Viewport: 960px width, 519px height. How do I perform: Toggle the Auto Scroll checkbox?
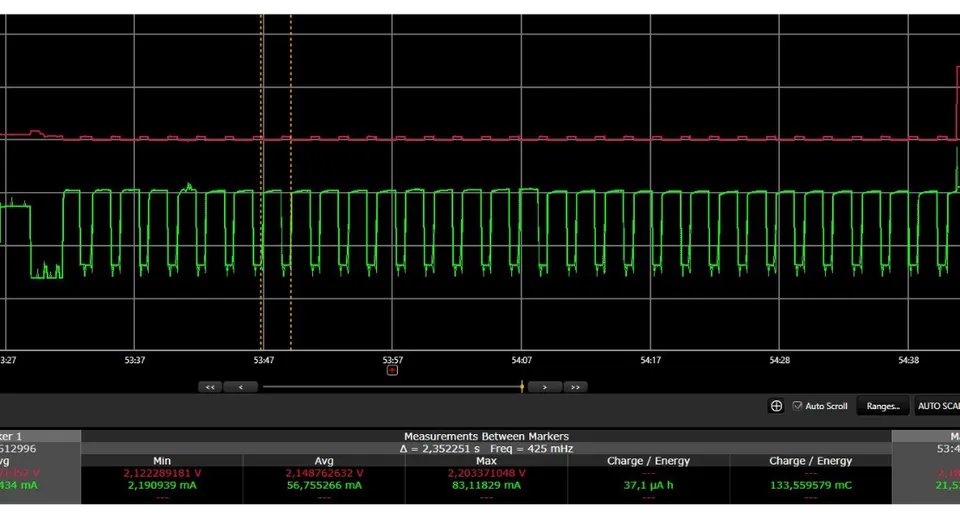tap(797, 406)
